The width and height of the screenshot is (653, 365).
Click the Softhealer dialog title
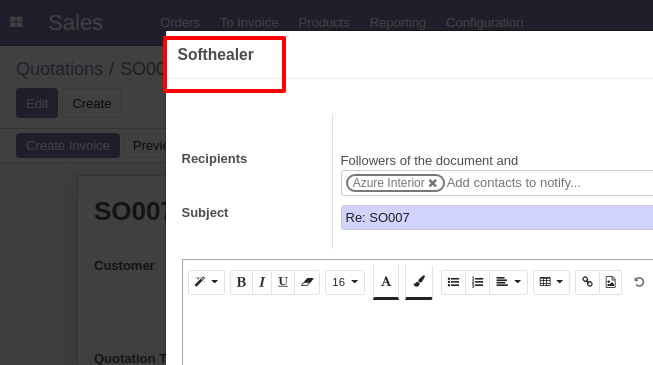pos(216,55)
